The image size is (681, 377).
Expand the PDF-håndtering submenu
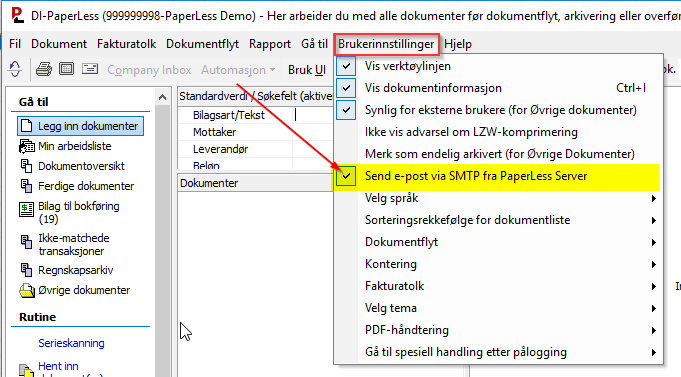click(498, 330)
